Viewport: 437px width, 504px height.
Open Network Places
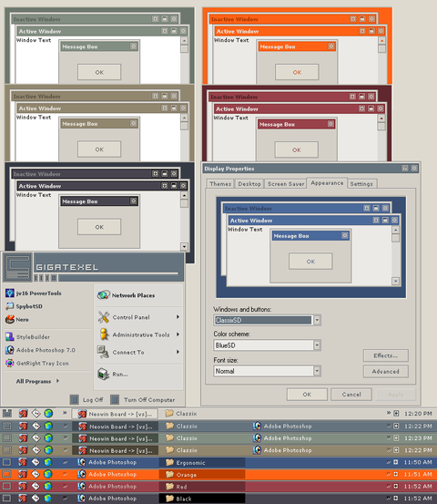coord(126,295)
